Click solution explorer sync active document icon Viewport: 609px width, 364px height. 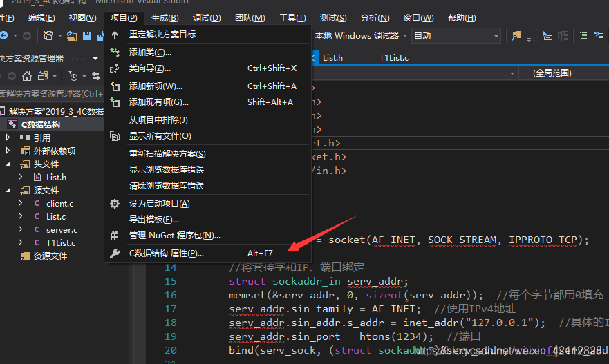(x=96, y=76)
